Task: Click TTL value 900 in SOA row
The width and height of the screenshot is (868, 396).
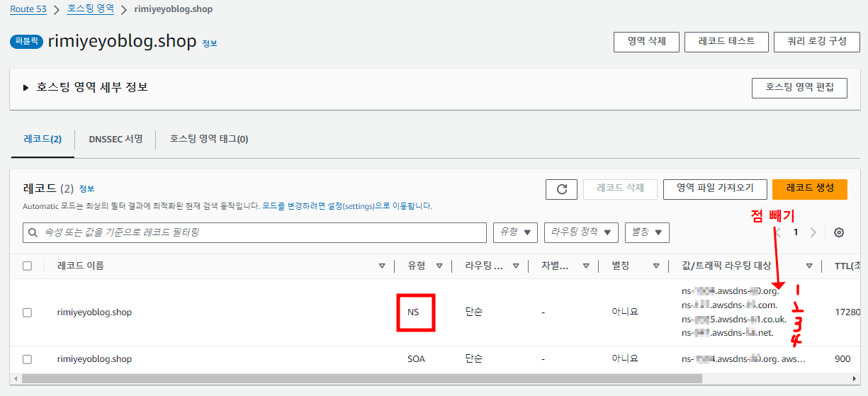Action: [842, 359]
